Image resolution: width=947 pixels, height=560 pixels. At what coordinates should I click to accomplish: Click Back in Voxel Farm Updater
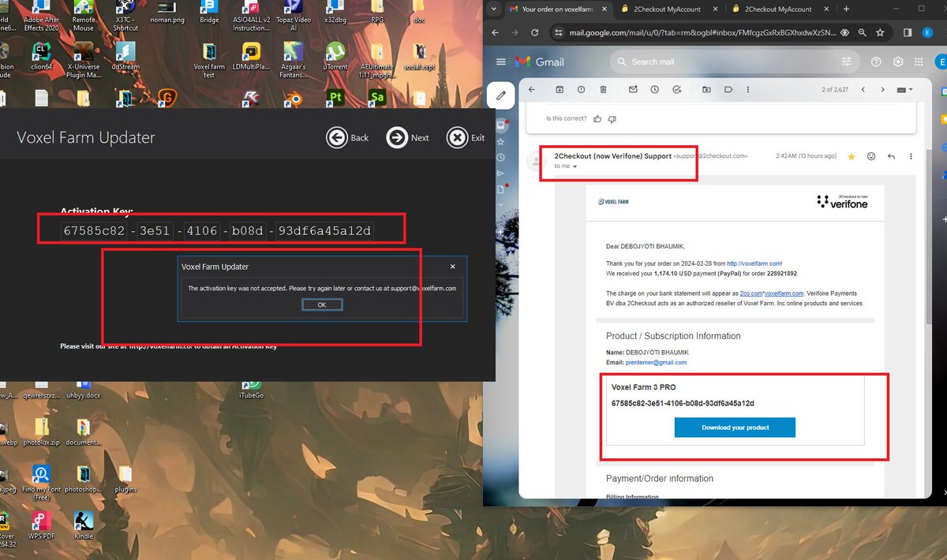pyautogui.click(x=348, y=137)
